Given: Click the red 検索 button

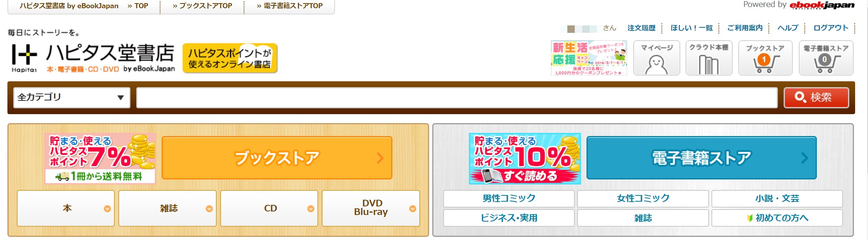Looking at the screenshot, I should pyautogui.click(x=816, y=97).
